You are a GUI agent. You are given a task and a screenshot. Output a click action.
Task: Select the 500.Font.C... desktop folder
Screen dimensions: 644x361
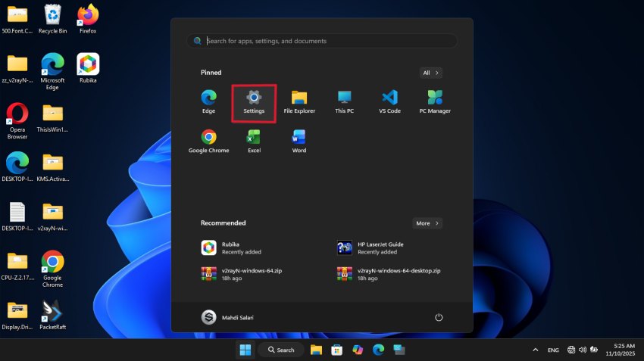click(x=17, y=19)
